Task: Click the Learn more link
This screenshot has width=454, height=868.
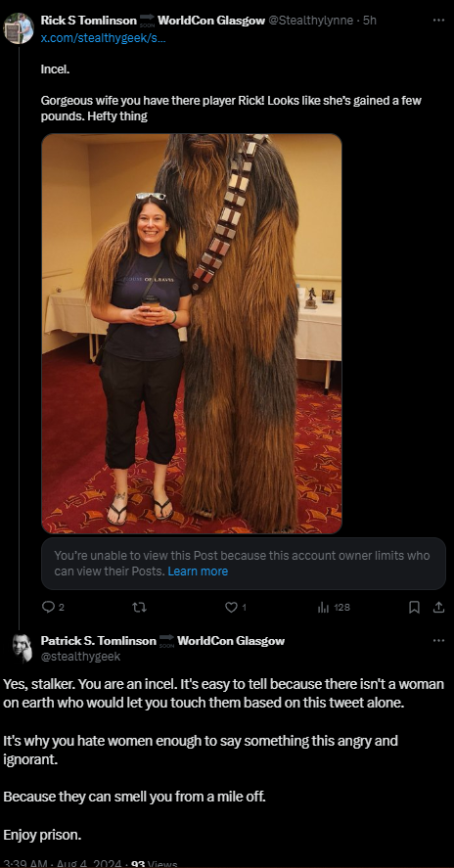Action: (x=198, y=571)
